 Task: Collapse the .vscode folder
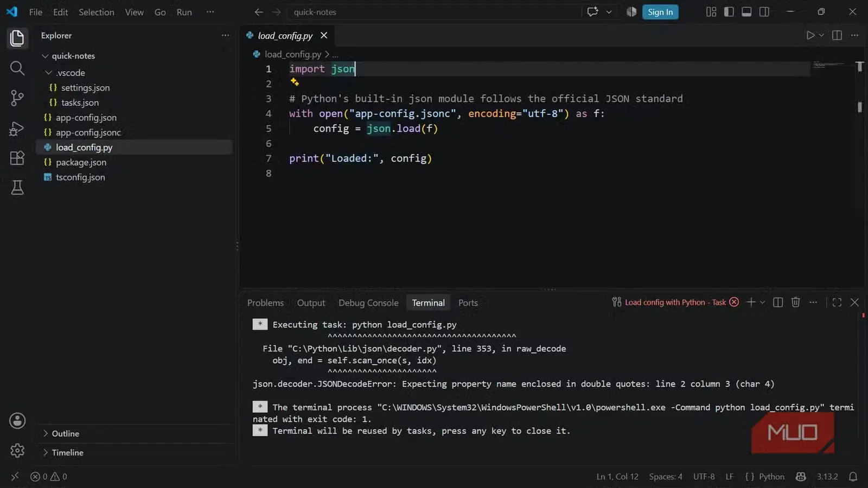click(49, 73)
